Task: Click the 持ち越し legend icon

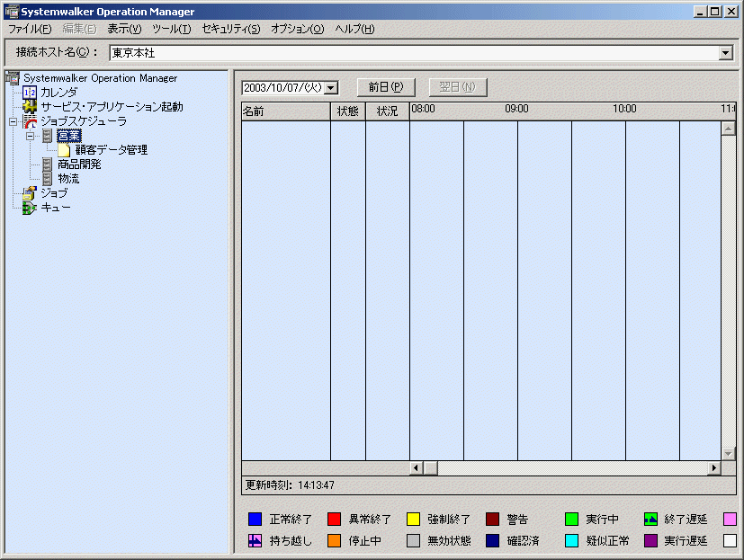Action: (x=255, y=540)
